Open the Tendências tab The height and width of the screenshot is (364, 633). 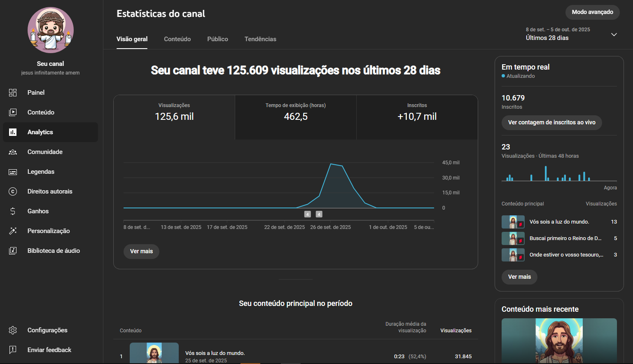(260, 39)
